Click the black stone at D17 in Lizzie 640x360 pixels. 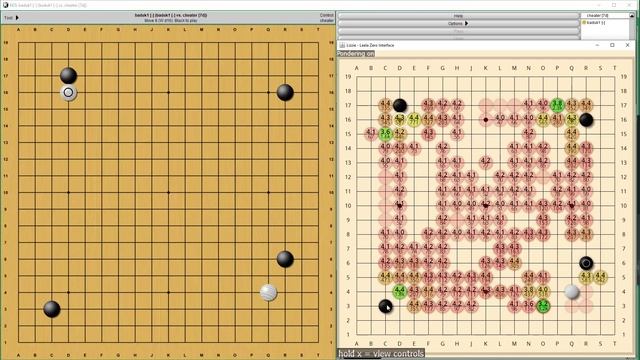400,105
